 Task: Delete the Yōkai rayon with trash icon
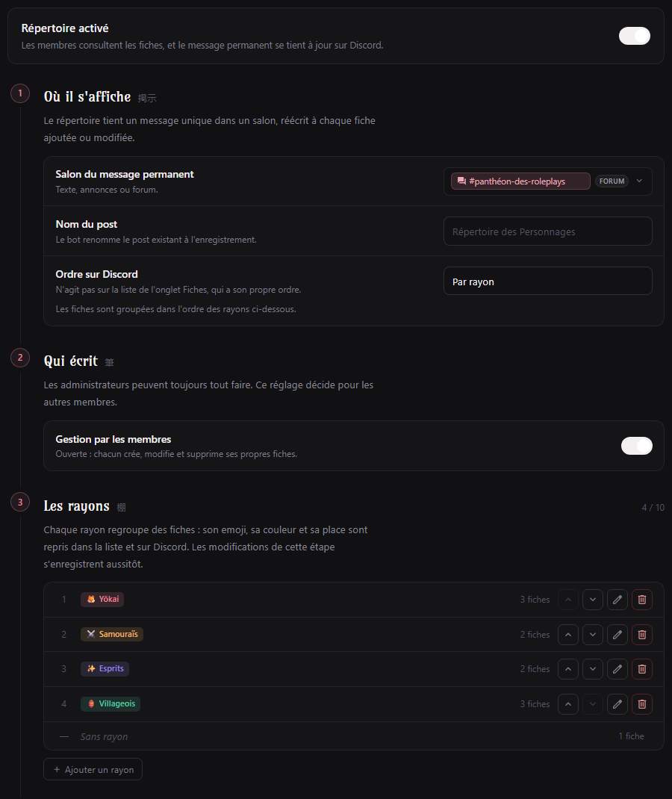642,599
